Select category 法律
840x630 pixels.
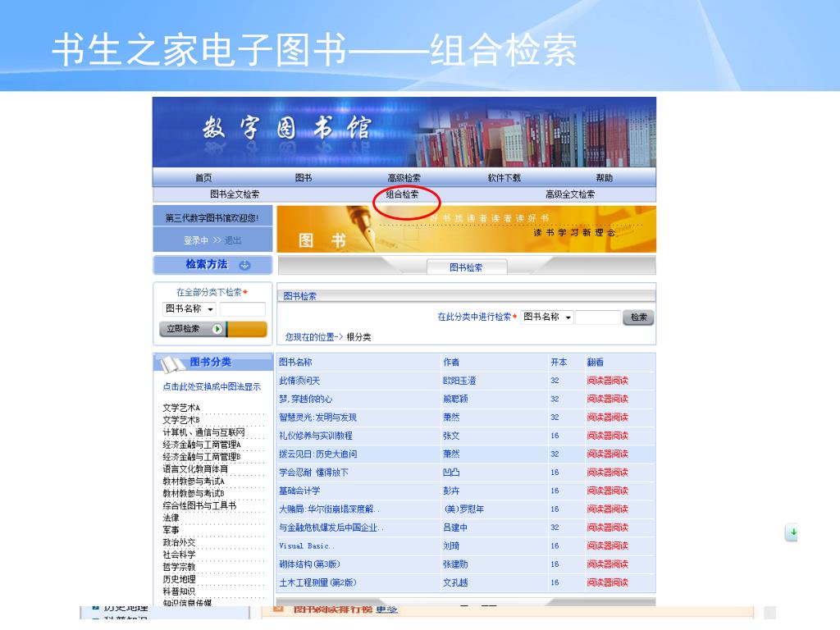pyautogui.click(x=171, y=518)
